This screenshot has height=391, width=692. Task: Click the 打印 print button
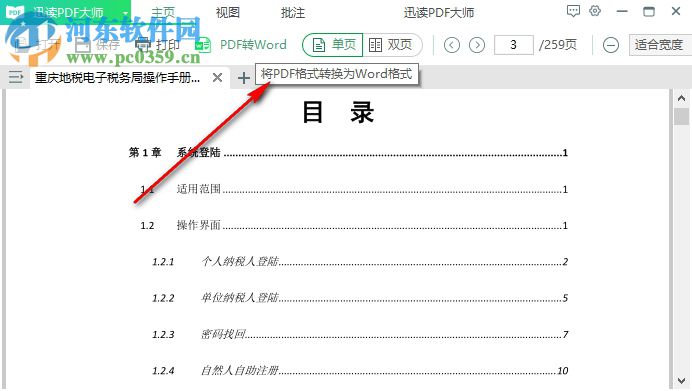[157, 45]
